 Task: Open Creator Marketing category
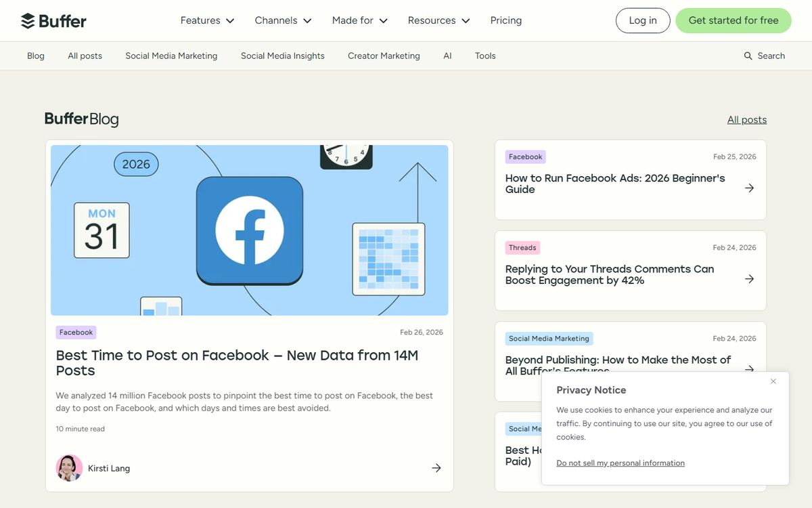pos(384,56)
